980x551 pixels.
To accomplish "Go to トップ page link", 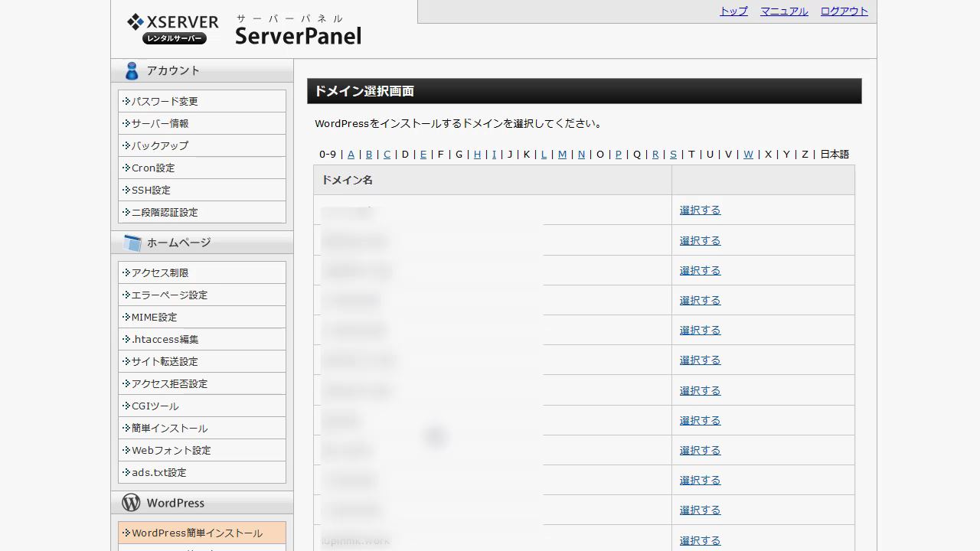I will pos(733,11).
